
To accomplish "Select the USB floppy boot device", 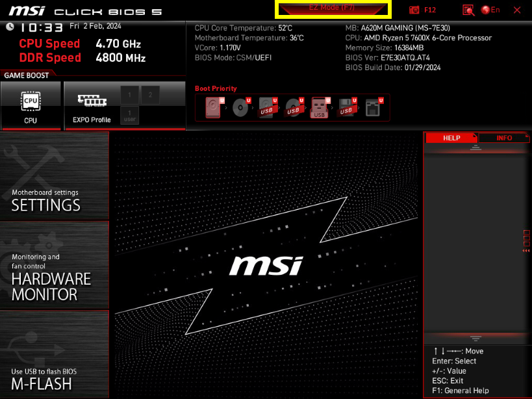I will click(x=347, y=108).
